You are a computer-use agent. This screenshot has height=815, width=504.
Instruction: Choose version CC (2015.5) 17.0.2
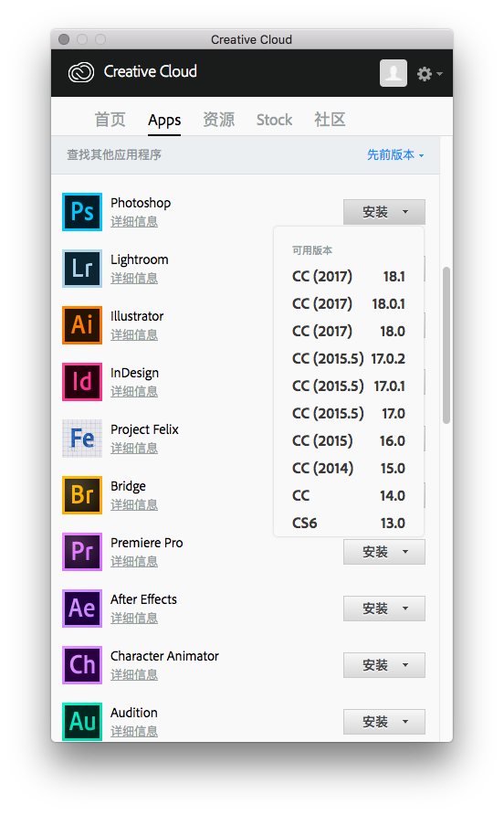tap(349, 359)
